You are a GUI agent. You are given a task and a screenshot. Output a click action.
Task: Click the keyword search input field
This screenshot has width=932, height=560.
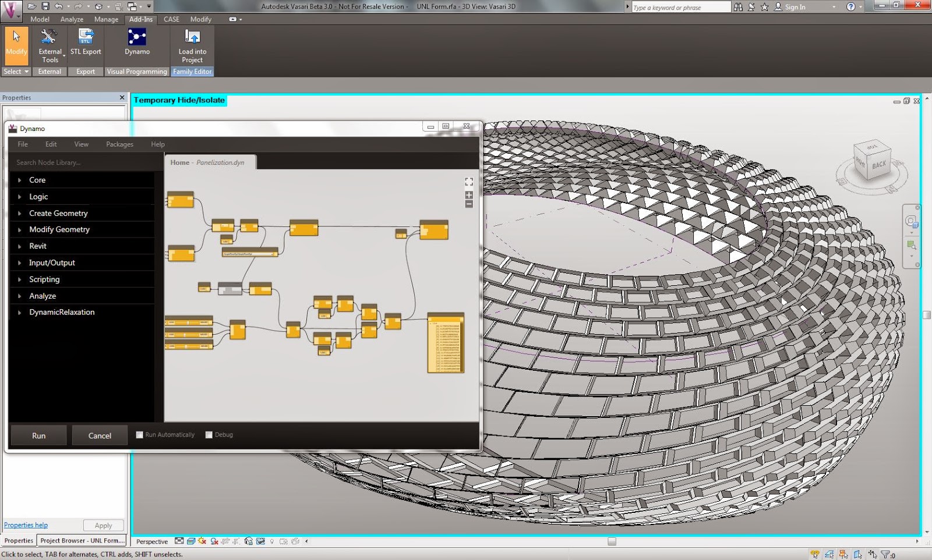[x=681, y=7]
